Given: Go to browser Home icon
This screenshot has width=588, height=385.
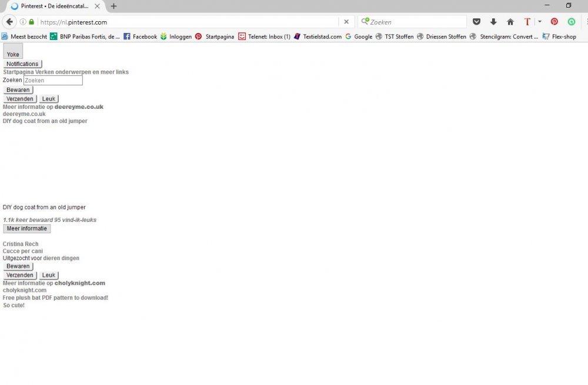Looking at the screenshot, I should 510,22.
